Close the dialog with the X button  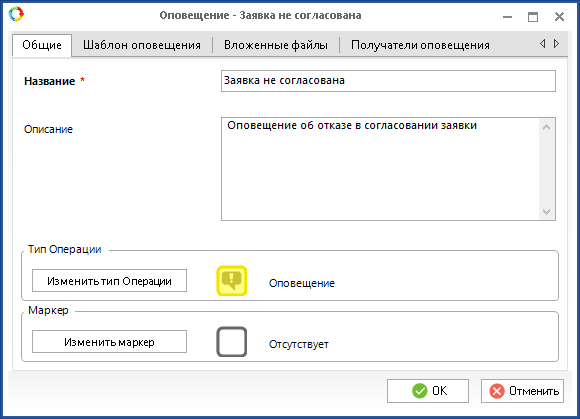tap(559, 17)
